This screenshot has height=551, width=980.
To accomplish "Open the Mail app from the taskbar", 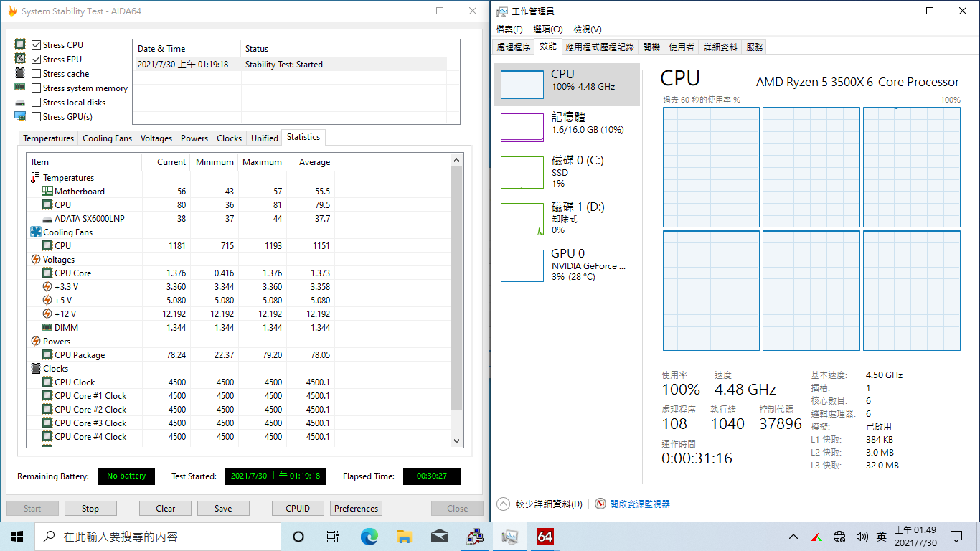I will (x=439, y=536).
